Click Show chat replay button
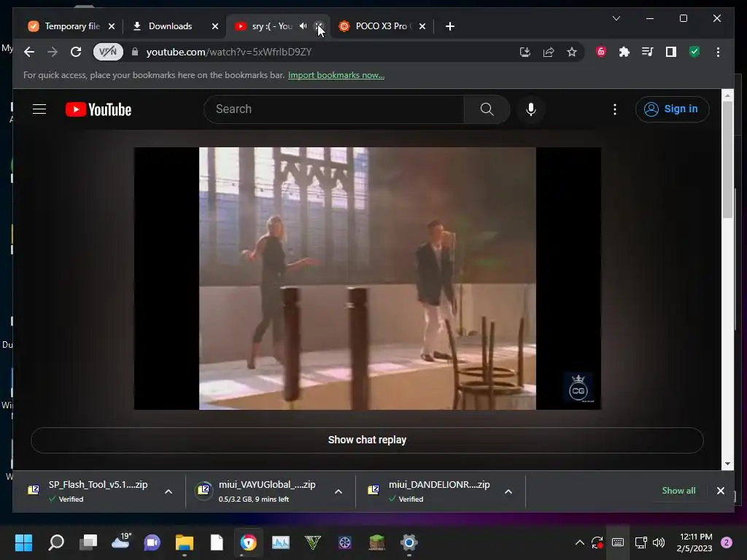Viewport: 747px width, 560px height. [367, 440]
